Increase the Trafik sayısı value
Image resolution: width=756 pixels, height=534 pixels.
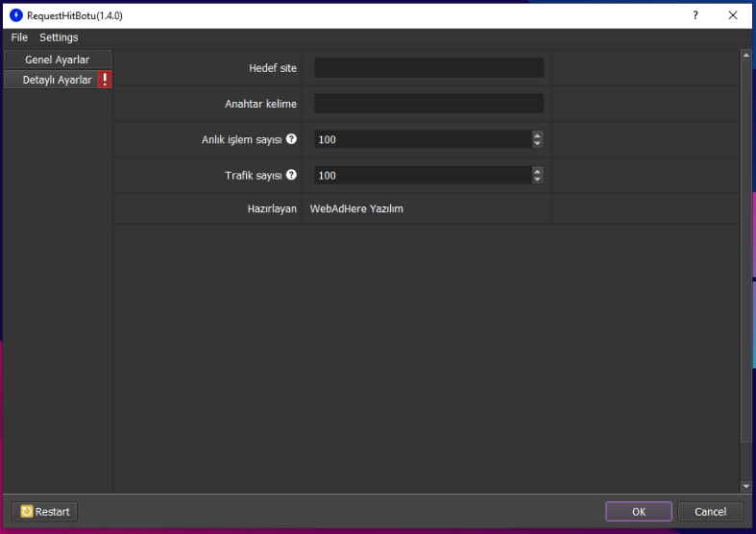(x=537, y=171)
